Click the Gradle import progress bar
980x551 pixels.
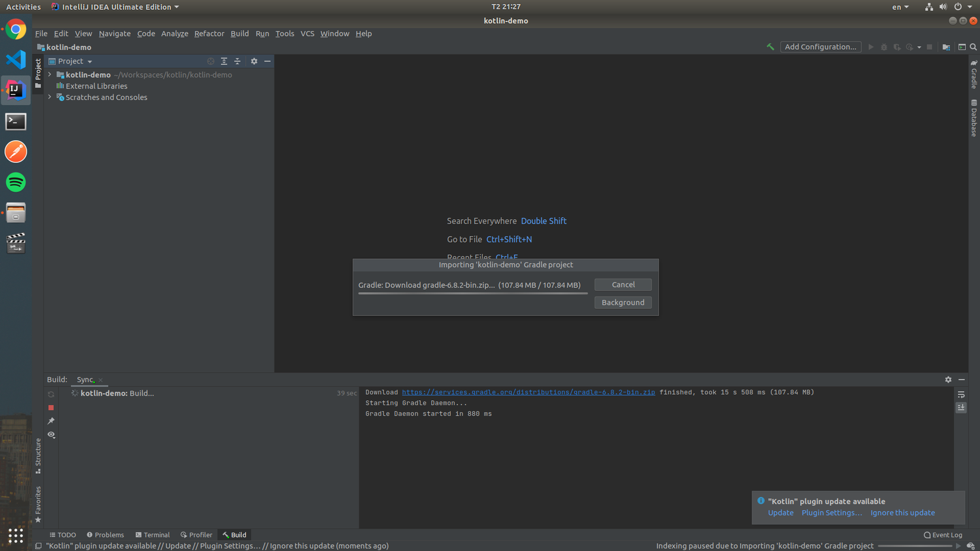[x=473, y=293]
